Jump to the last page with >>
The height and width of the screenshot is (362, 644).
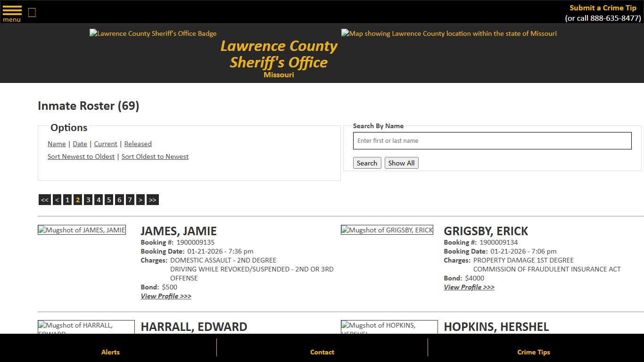coord(152,199)
